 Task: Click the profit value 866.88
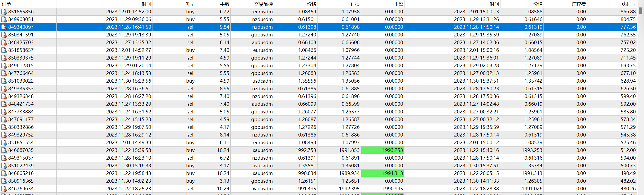pos(628,12)
